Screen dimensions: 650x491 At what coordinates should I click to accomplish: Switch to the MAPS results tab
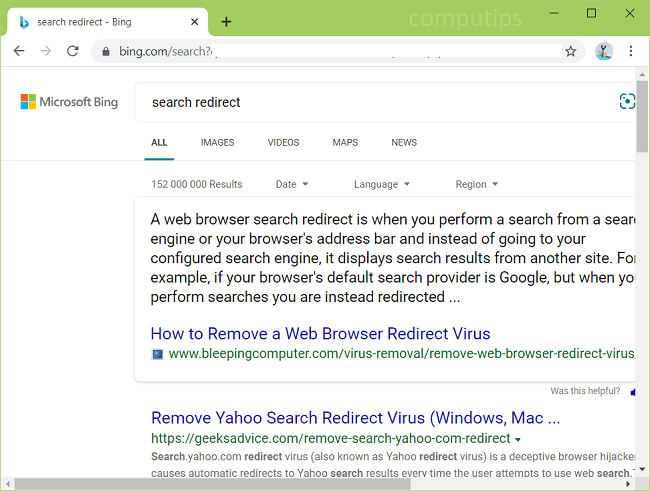tap(345, 143)
